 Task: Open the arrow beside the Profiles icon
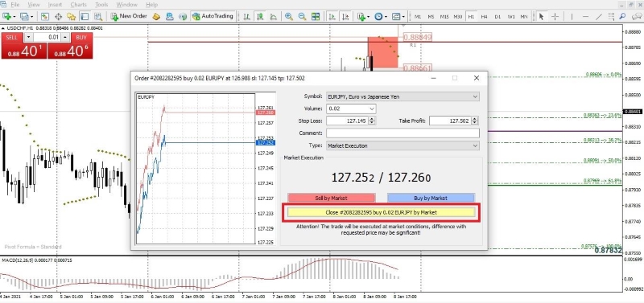click(x=32, y=17)
